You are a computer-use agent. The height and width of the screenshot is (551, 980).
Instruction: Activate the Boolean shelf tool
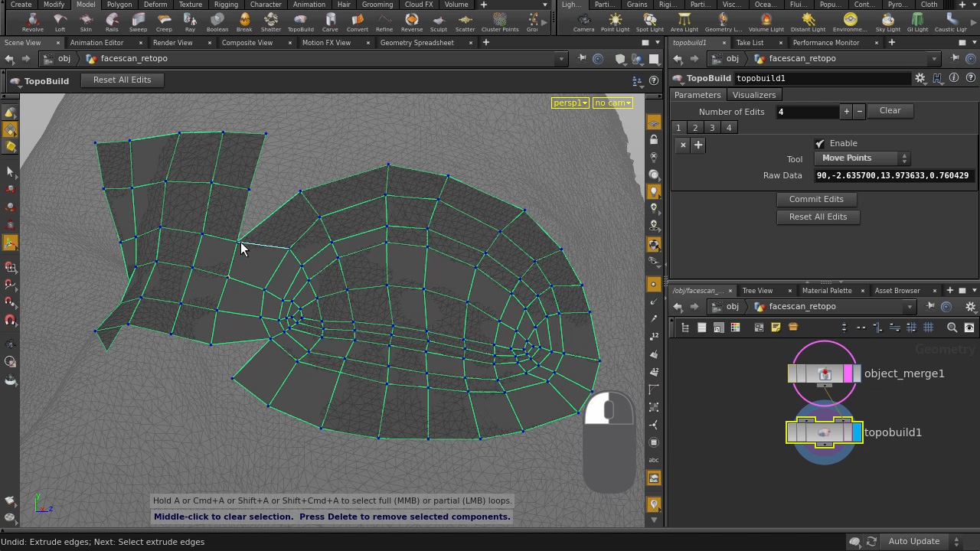pyautogui.click(x=217, y=19)
